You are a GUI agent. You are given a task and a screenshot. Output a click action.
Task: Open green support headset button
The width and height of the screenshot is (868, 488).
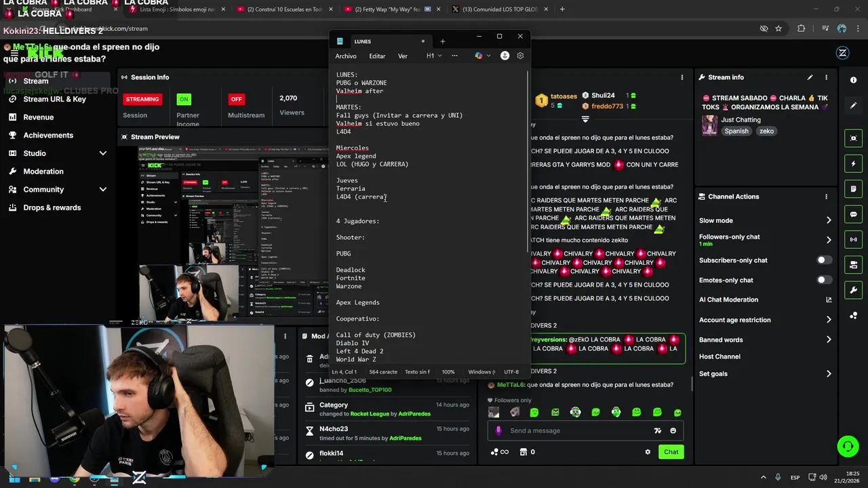848,446
